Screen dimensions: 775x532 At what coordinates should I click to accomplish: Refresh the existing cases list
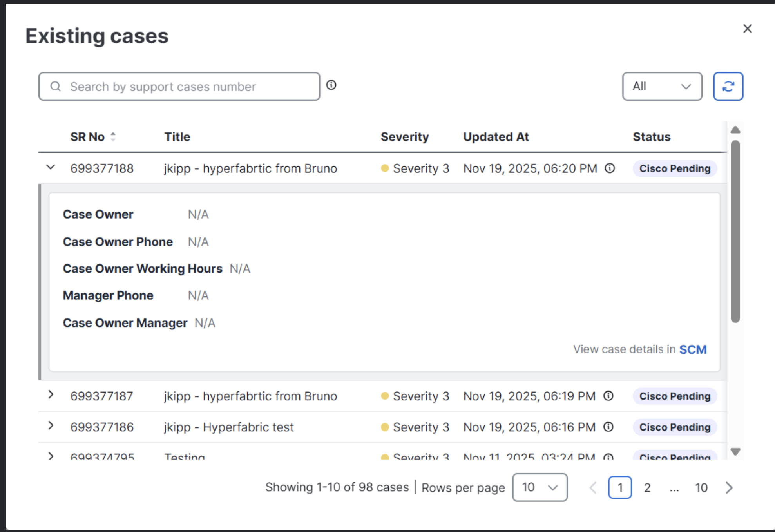point(728,86)
